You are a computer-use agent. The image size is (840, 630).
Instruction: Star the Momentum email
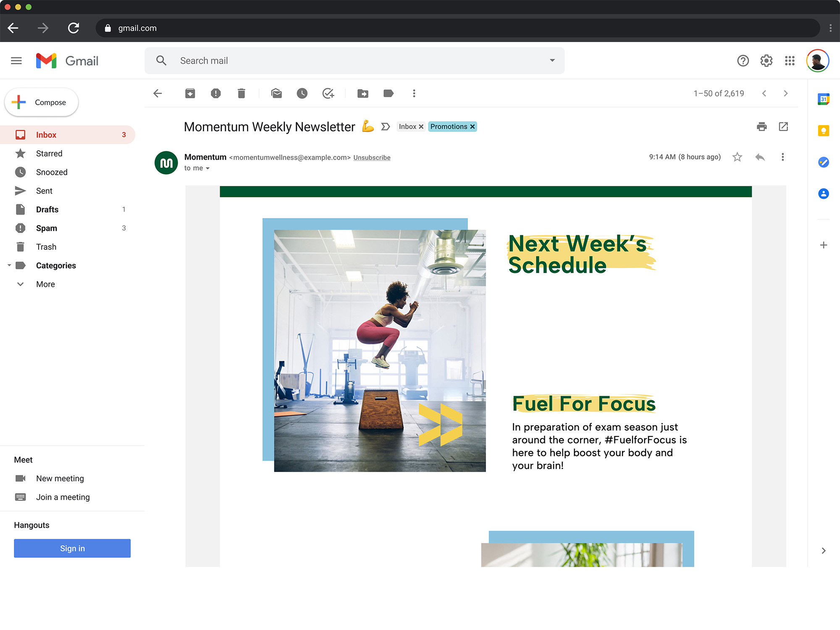737,157
